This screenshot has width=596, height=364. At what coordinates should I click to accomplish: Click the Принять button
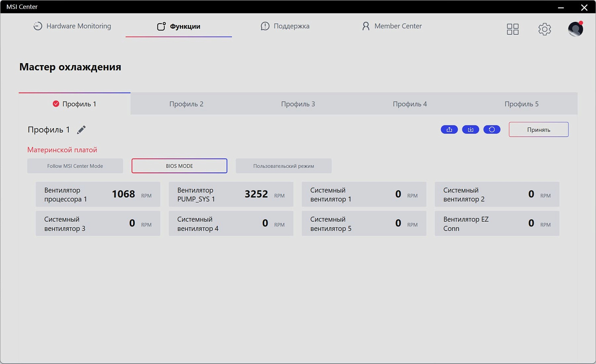[x=539, y=129]
